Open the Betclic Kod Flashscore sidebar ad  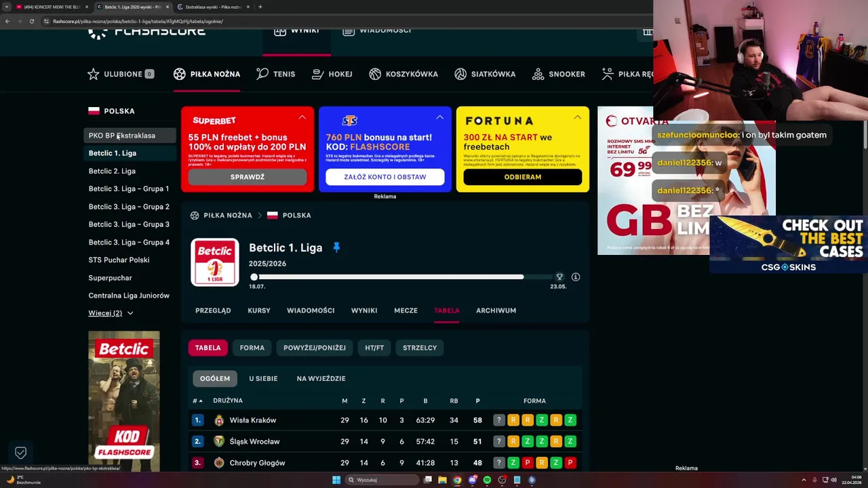click(x=124, y=401)
